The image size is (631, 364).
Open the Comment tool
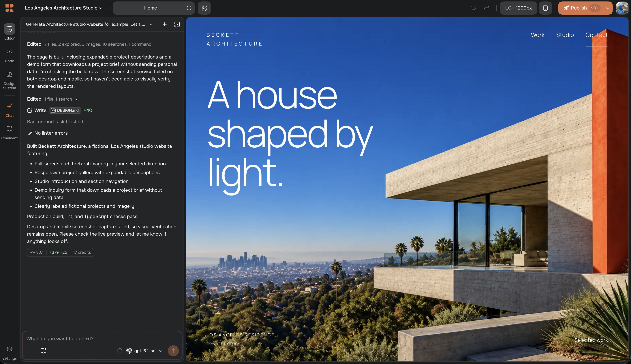click(10, 132)
